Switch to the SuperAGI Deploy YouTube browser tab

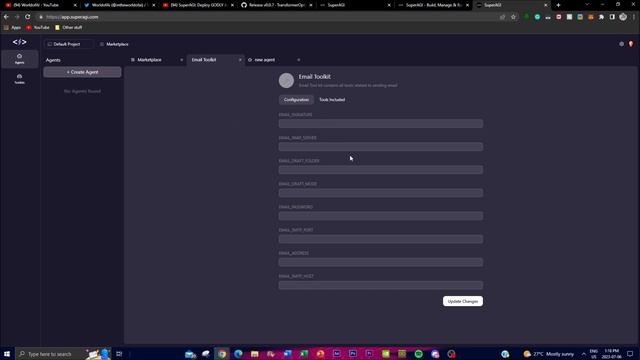click(x=198, y=5)
